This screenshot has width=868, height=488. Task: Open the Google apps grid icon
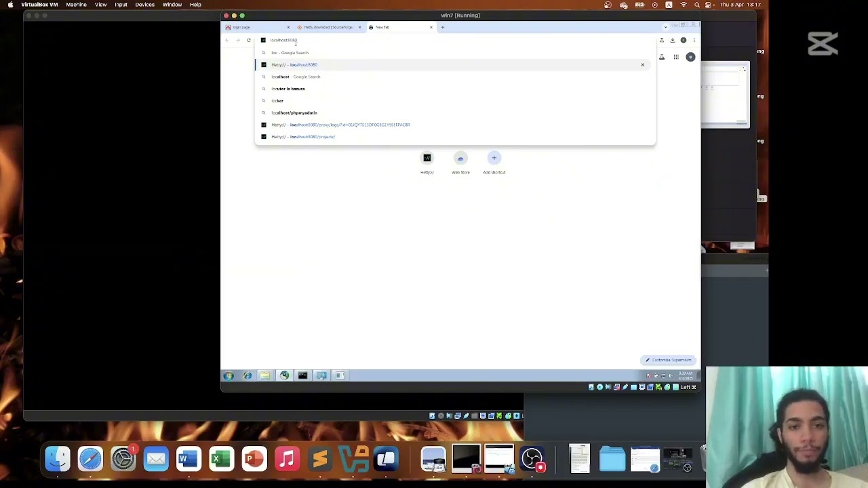(676, 57)
